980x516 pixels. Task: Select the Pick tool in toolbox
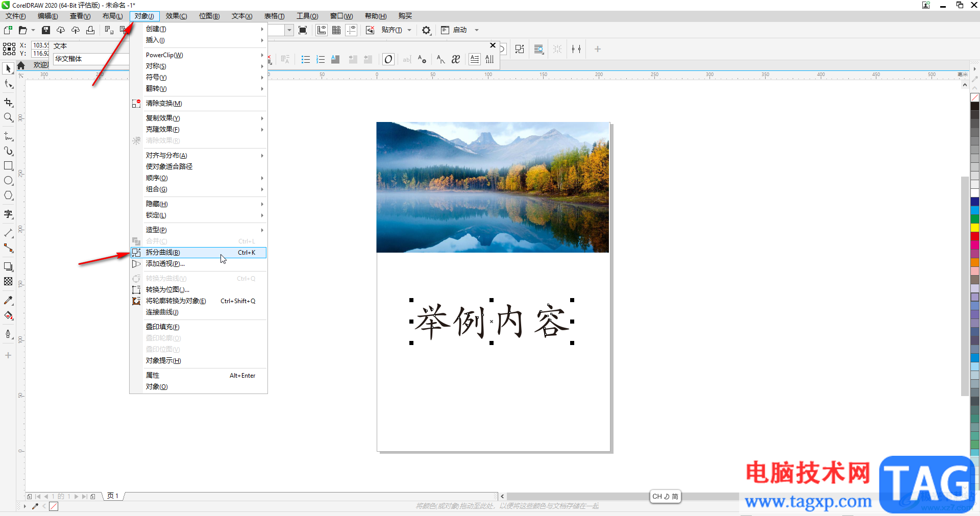(x=8, y=68)
